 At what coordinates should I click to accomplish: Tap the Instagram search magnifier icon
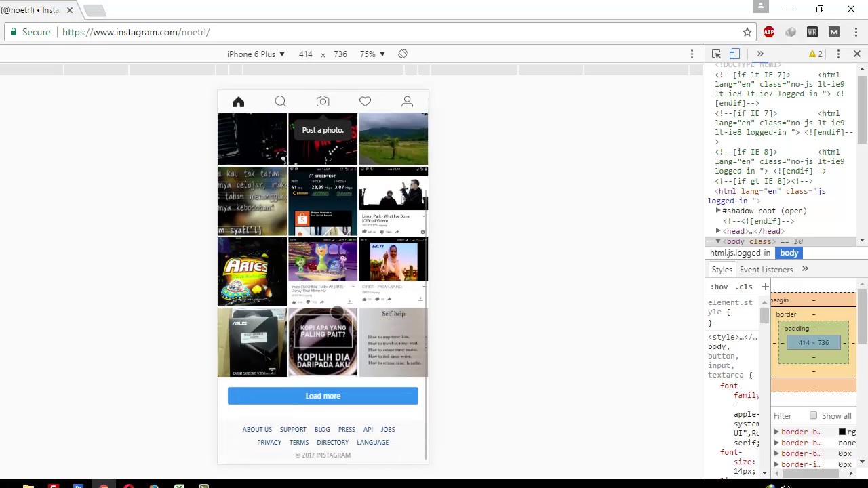tap(280, 102)
